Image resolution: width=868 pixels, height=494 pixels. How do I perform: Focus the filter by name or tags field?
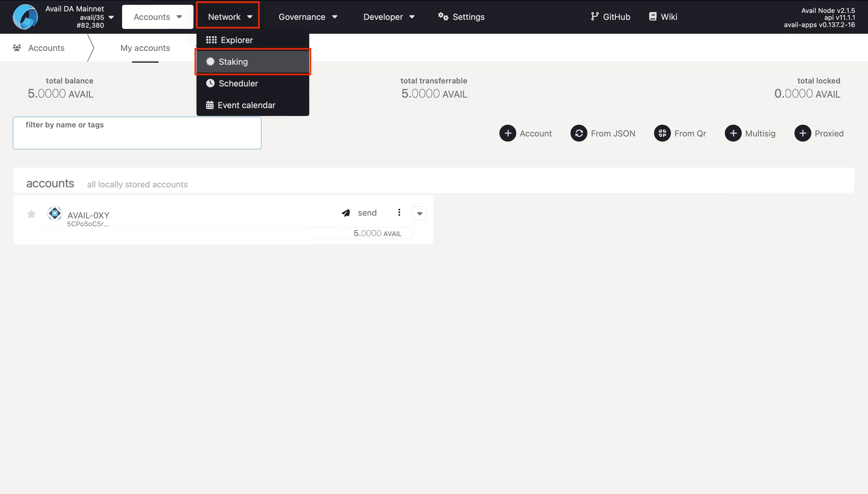point(137,133)
